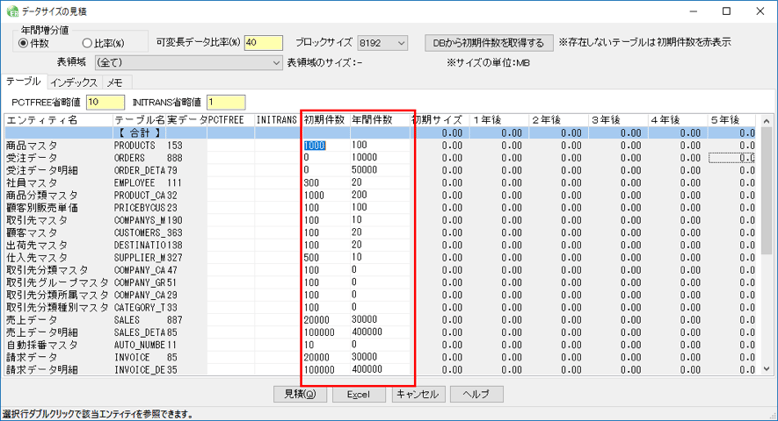Switch to the インデックス tab
Image resolution: width=778 pixels, height=421 pixels.
74,81
